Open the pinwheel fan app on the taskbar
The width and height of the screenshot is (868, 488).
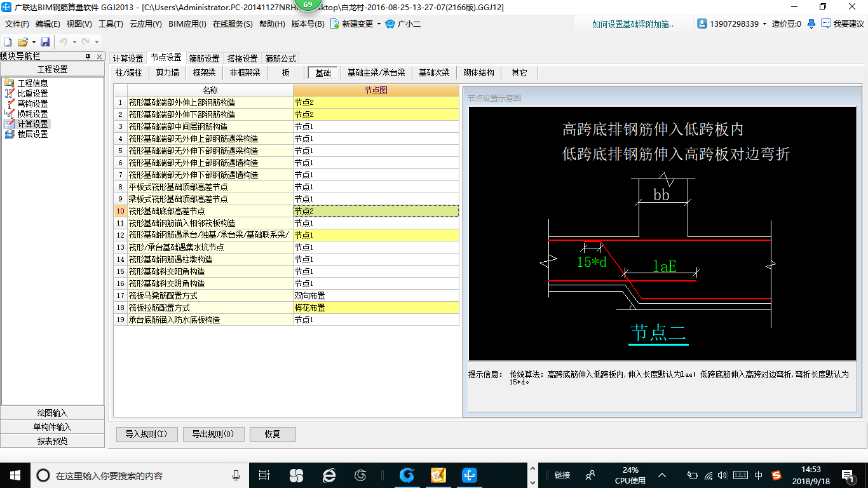click(x=296, y=475)
